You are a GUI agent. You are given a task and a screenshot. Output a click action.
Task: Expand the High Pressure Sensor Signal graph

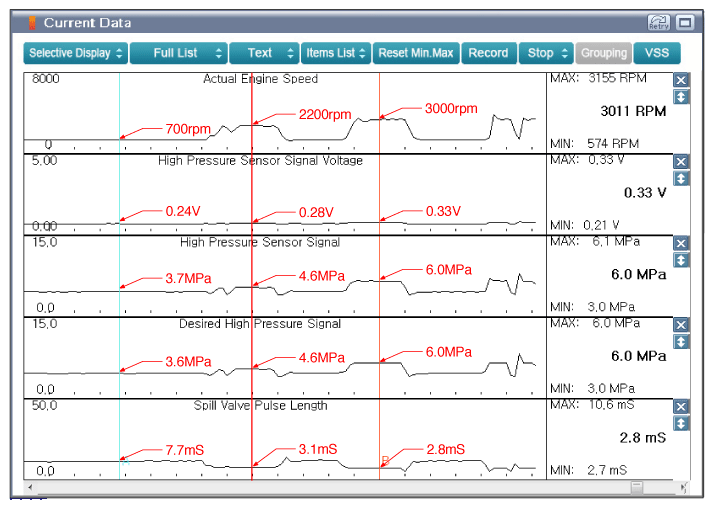click(x=681, y=260)
